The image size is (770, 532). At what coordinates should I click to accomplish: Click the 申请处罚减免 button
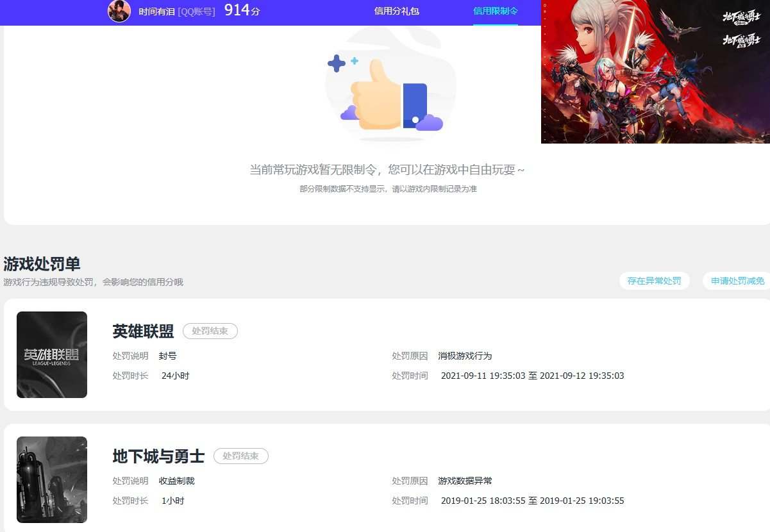(737, 281)
